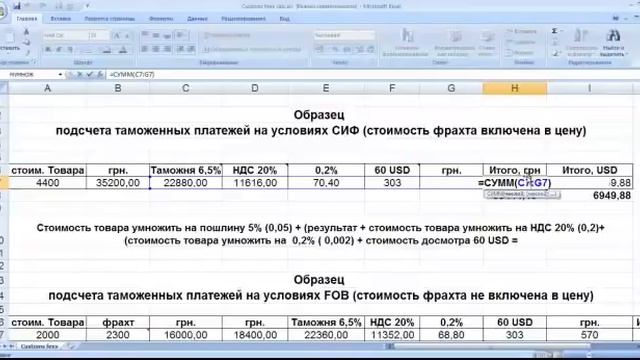Click the Font Color swatch button

coord(123,50)
